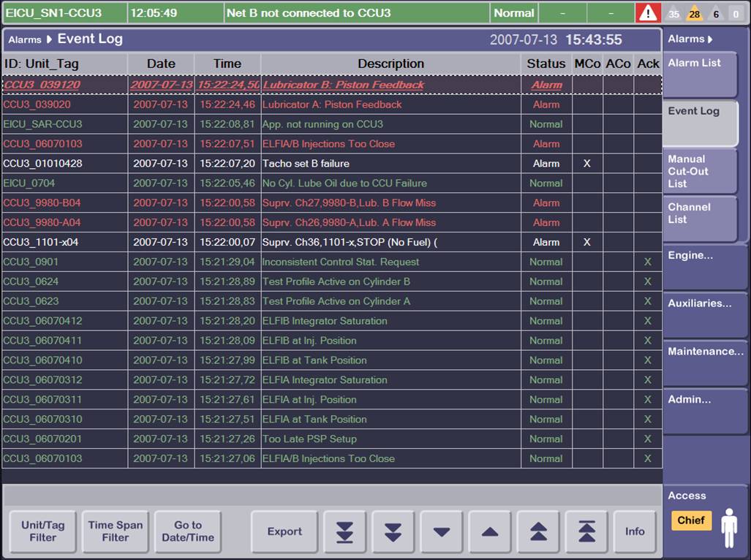
Task: Jump to first log entry arrow button
Action: click(586, 531)
